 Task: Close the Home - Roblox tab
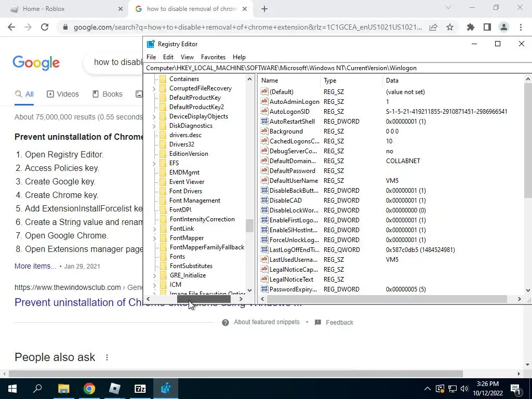click(121, 9)
